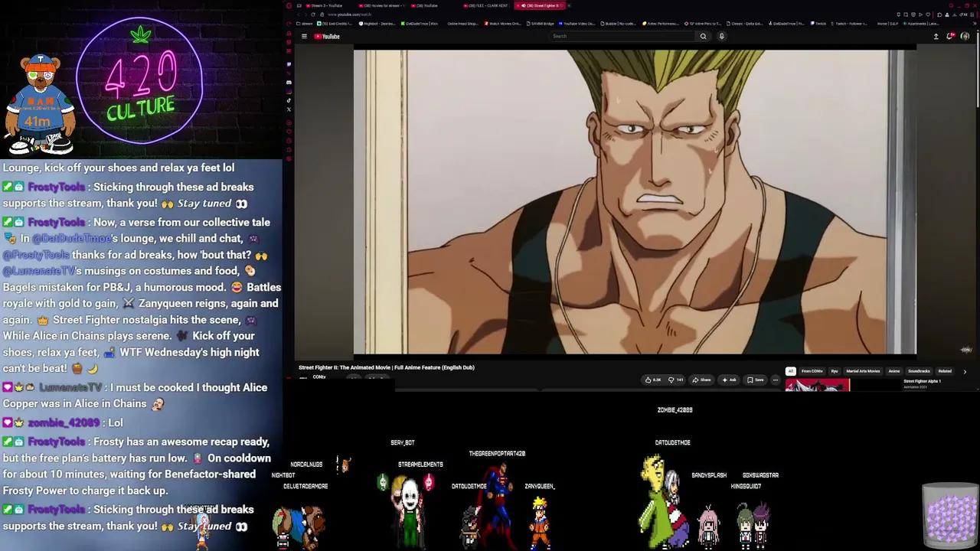Open the YouTube create upload icon

tap(936, 36)
